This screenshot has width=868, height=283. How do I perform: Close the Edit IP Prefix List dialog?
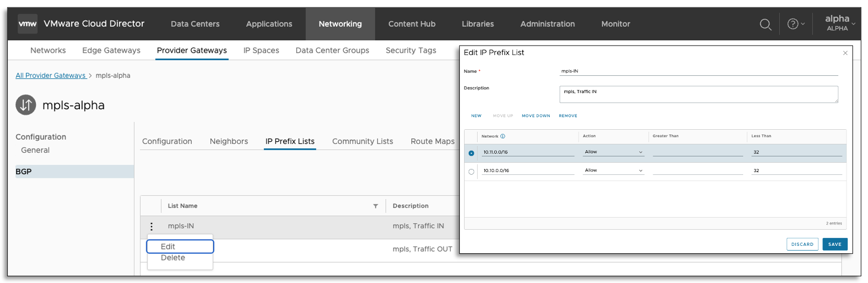click(x=845, y=53)
